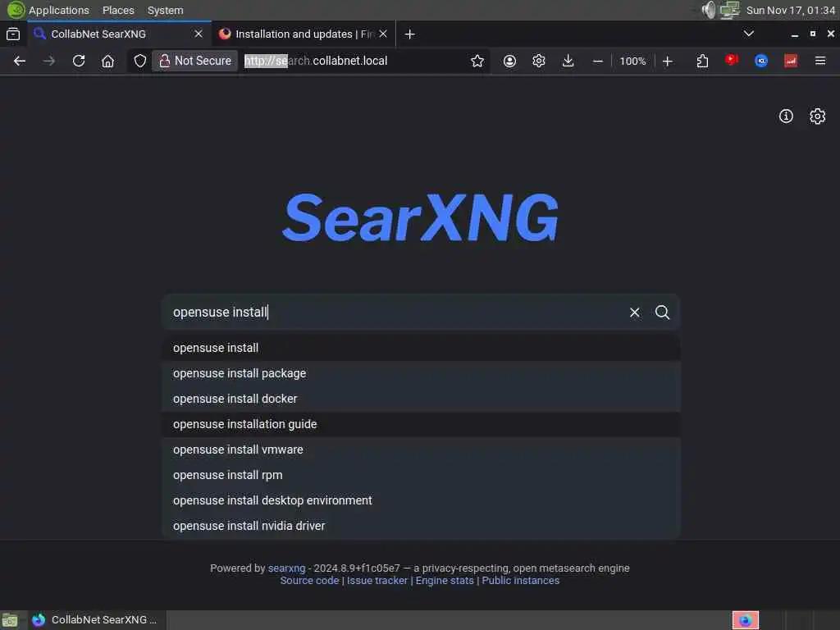Screen dimensions: 840x630
Task: Select suggestion 'opensuse install nvidia driver'
Action: click(x=421, y=526)
